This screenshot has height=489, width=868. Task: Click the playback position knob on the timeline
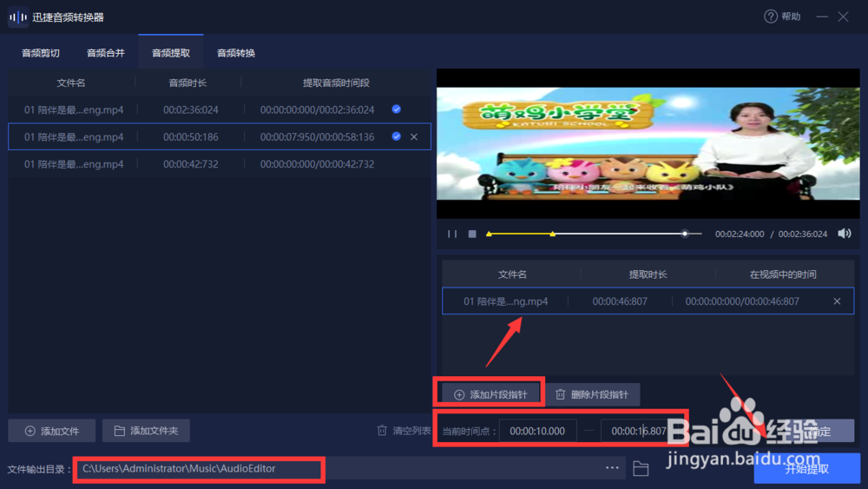[685, 234]
